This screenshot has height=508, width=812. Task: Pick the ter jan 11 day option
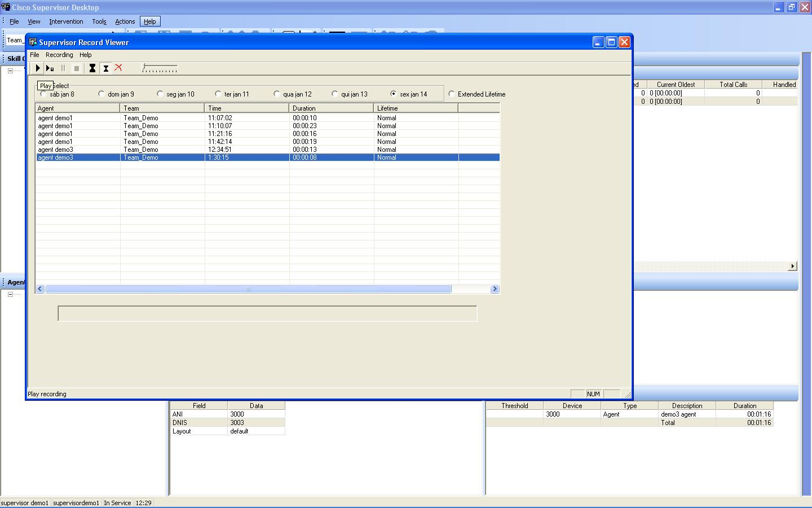[x=218, y=94]
